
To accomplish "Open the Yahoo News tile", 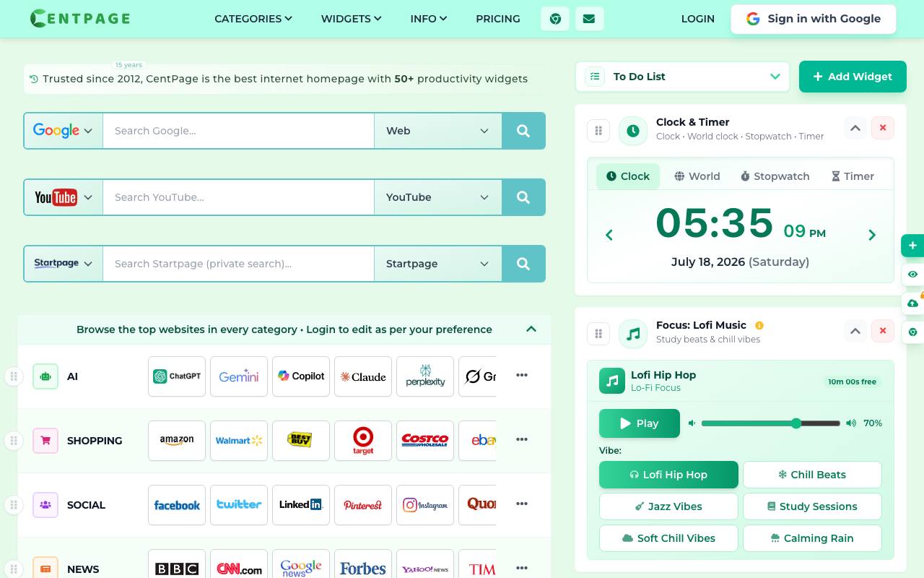I will coord(425,564).
